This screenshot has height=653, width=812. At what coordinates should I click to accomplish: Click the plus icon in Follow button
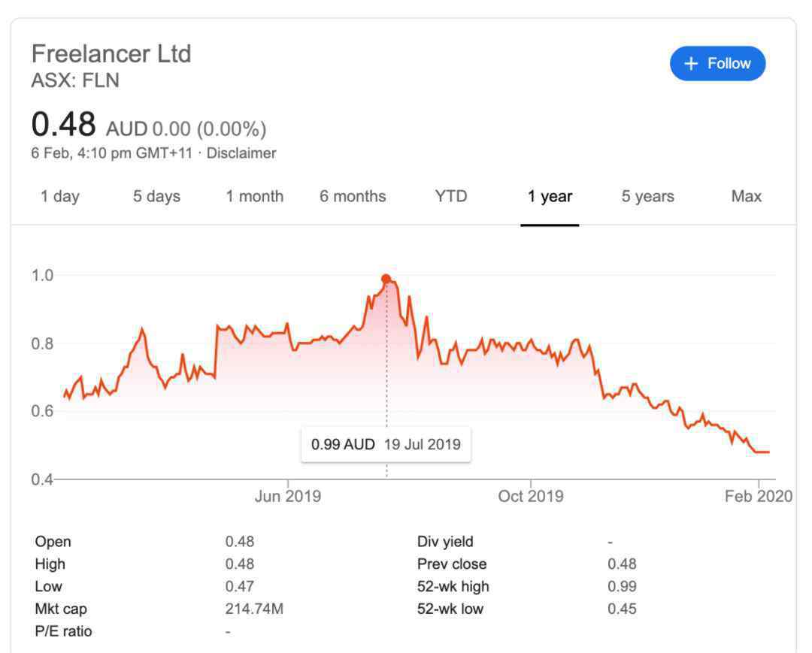point(691,64)
